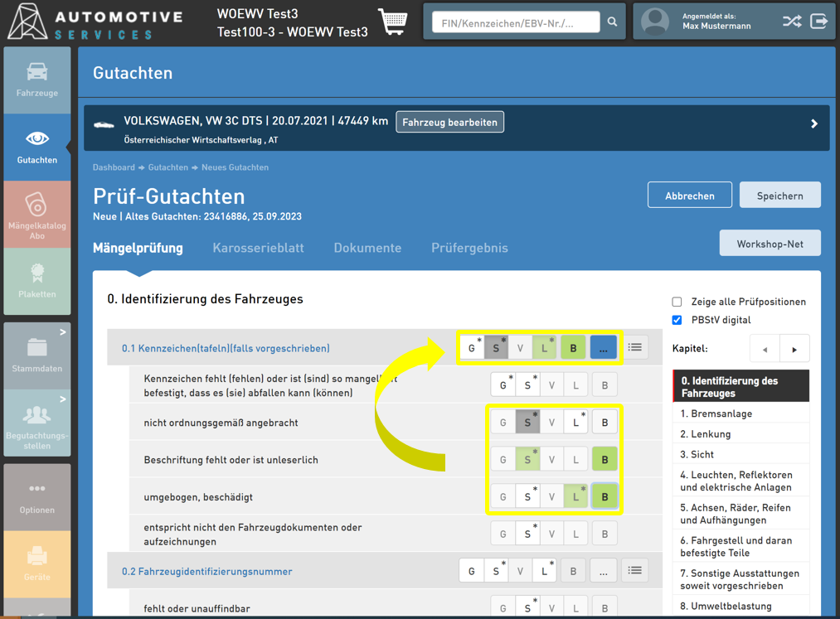Click the Speichern button
This screenshot has height=619, width=840.
(779, 196)
